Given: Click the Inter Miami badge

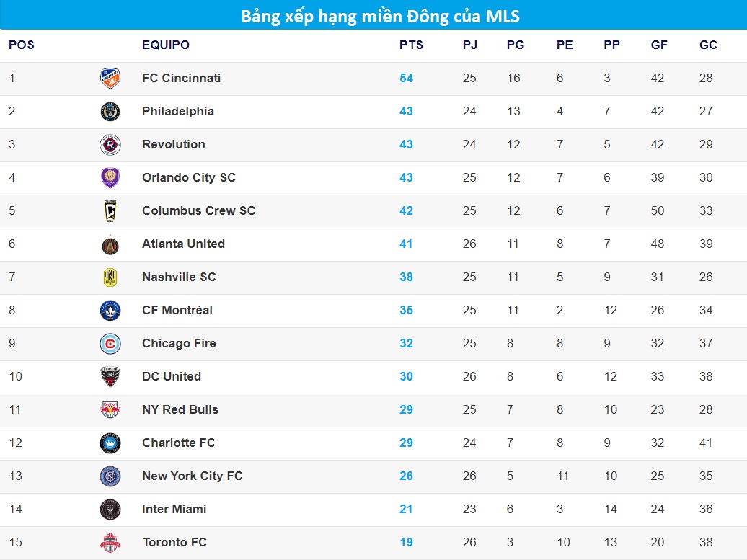Looking at the screenshot, I should (110, 509).
